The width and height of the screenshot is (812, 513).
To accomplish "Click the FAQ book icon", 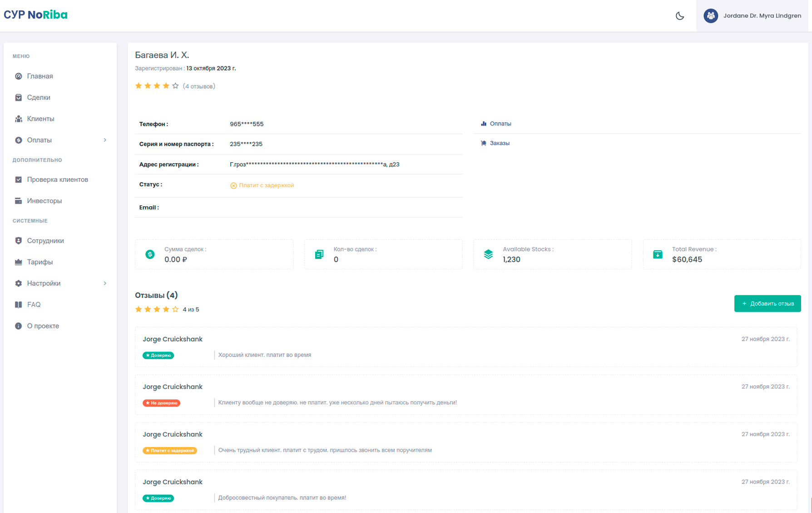I will tap(19, 305).
